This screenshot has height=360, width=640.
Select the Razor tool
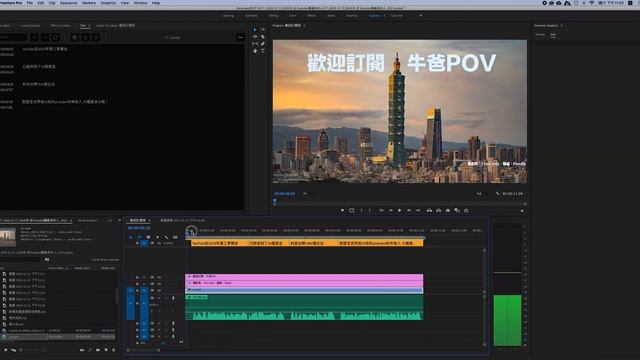pos(263,37)
